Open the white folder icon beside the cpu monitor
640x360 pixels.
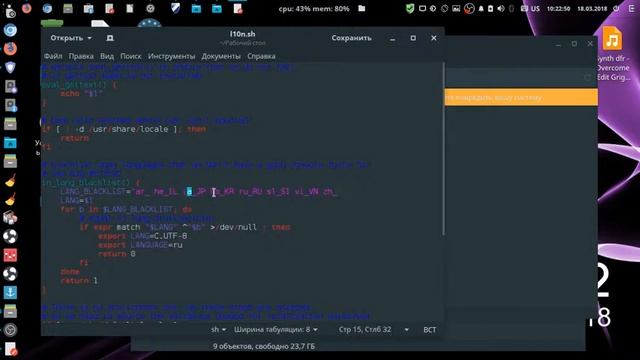click(x=362, y=9)
